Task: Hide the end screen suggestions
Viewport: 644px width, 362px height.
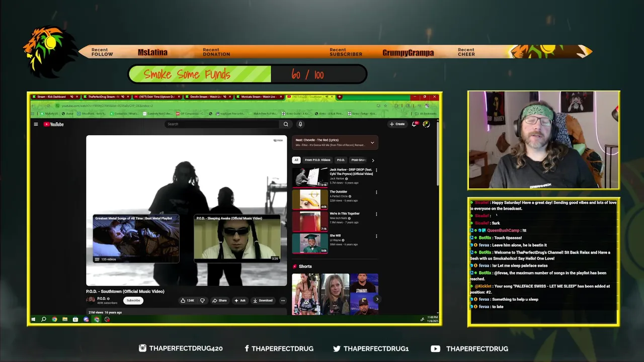Action: [278, 140]
